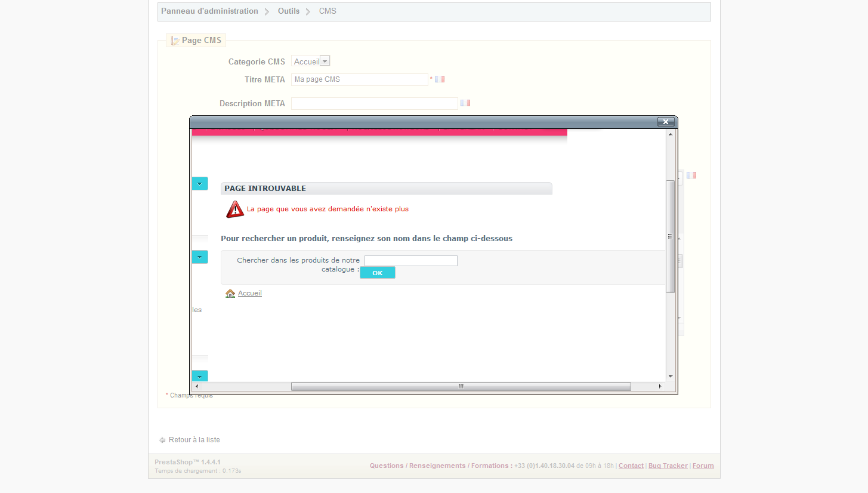Click Retour à la liste link

tap(194, 440)
